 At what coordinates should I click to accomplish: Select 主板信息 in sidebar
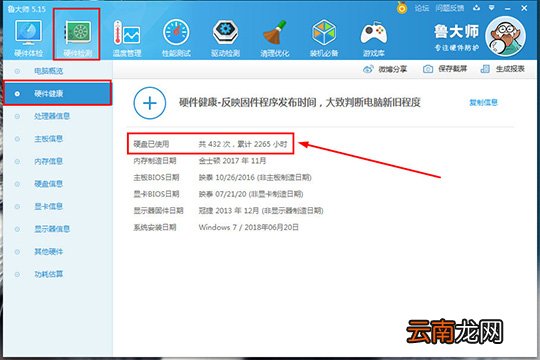click(57, 139)
